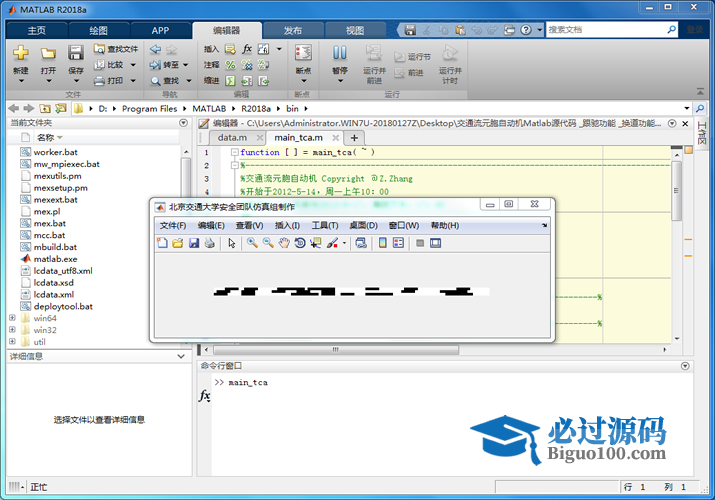The height and width of the screenshot is (500, 715).
Task: Switch to the 主页 ribbon tab
Action: [x=37, y=31]
